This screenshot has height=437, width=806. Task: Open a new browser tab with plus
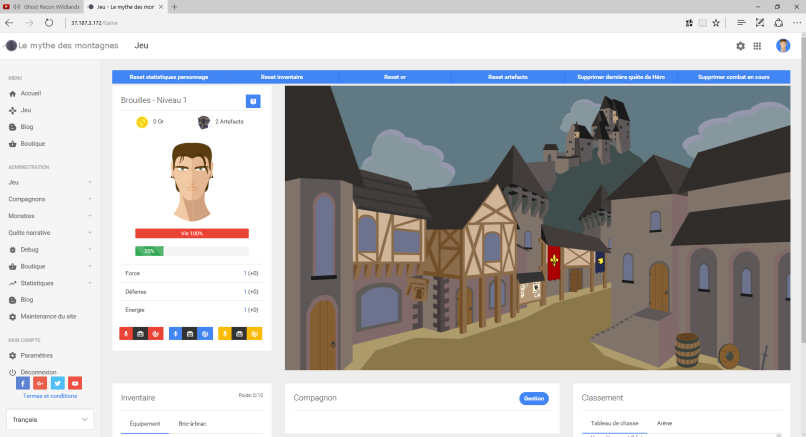pos(174,7)
